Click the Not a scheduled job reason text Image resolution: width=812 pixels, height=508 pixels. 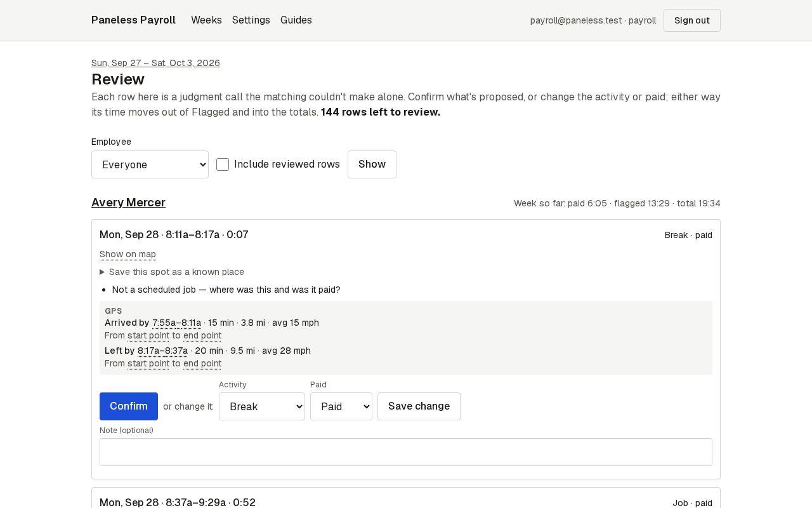click(226, 290)
